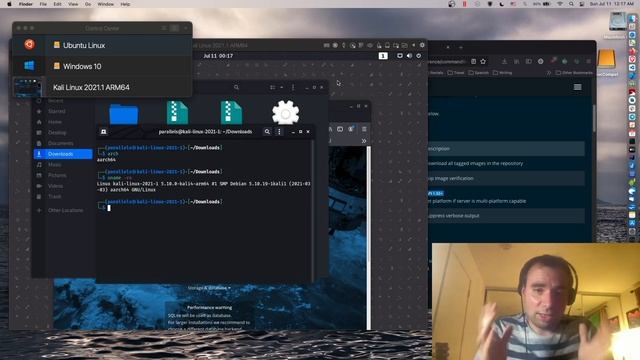Screen dimensions: 640x360
Task: Expand the >> overflow in the Kali browser
Action: click(x=364, y=141)
